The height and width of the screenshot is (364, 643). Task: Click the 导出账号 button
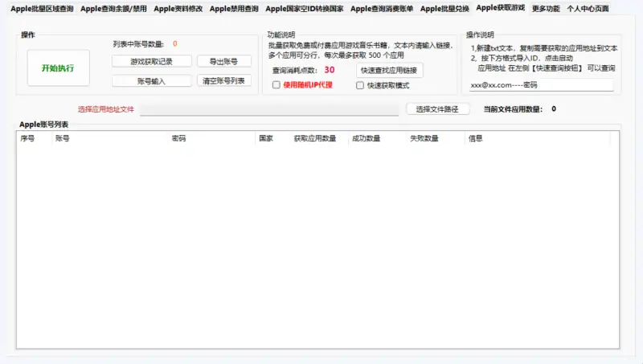pos(223,62)
